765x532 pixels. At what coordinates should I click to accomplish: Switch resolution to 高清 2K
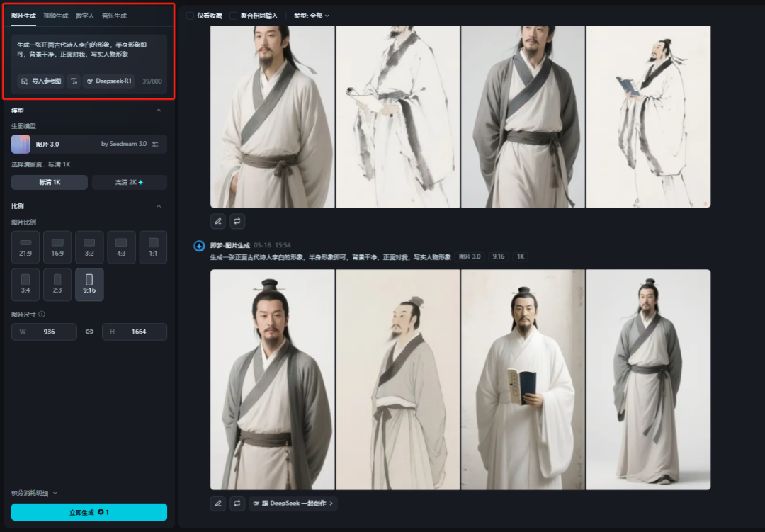coord(129,182)
